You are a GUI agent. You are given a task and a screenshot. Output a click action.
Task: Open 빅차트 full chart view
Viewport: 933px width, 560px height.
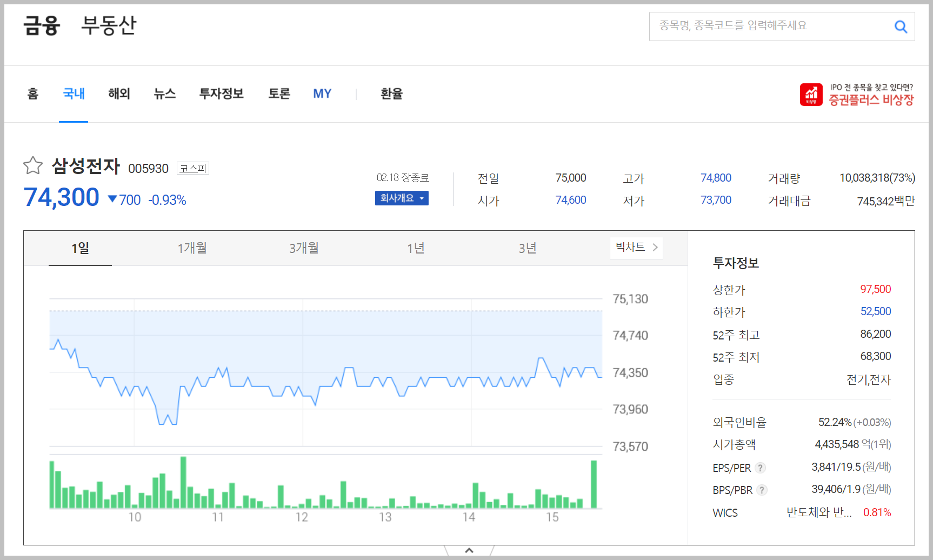click(x=636, y=248)
